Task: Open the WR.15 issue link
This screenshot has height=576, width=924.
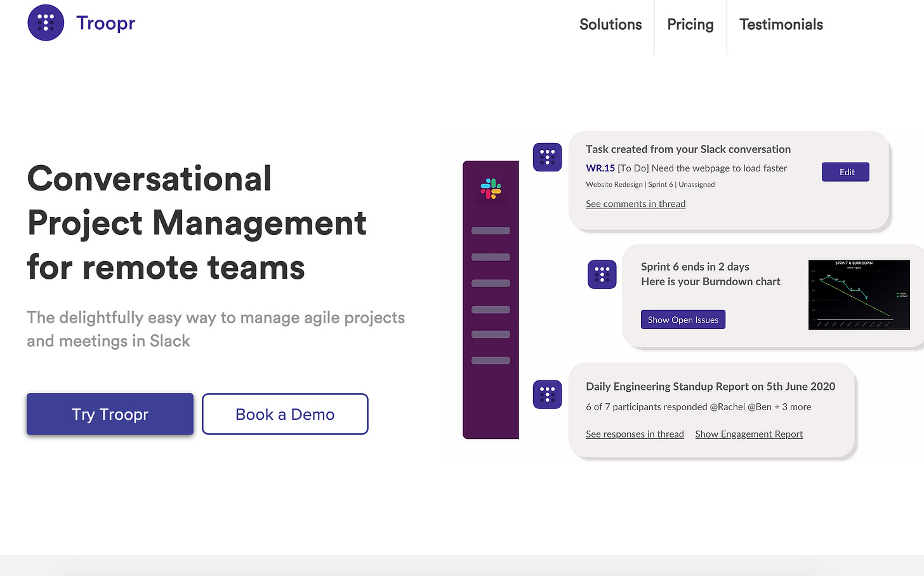Action: 600,168
